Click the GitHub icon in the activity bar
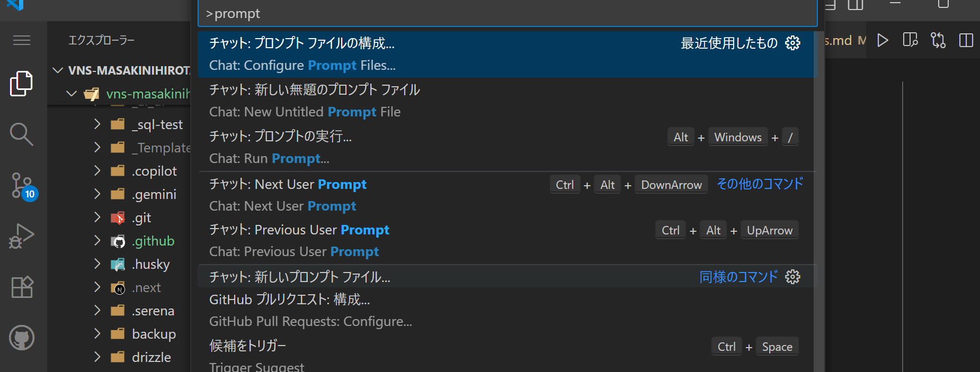This screenshot has width=980, height=372. pyautogui.click(x=21, y=337)
